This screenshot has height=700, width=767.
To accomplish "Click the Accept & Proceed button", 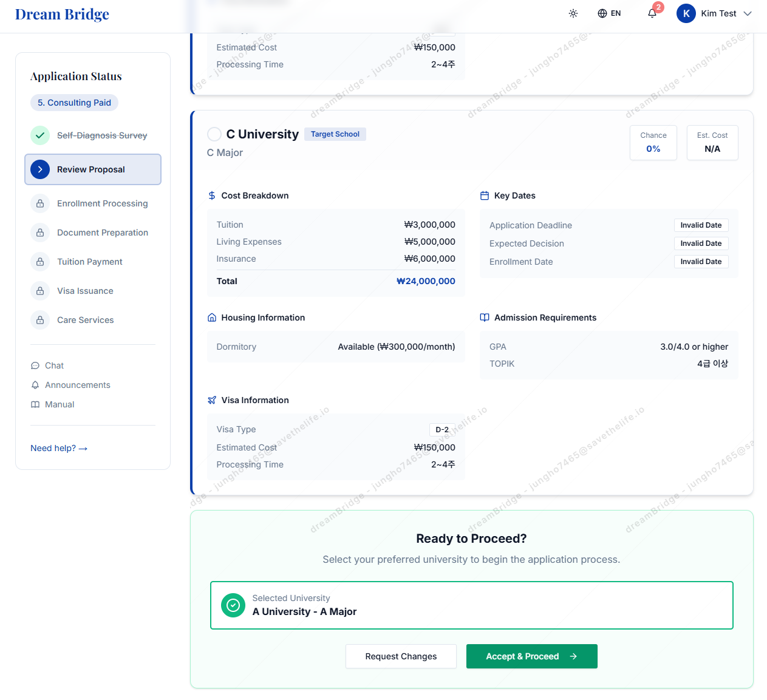I will click(x=532, y=656).
